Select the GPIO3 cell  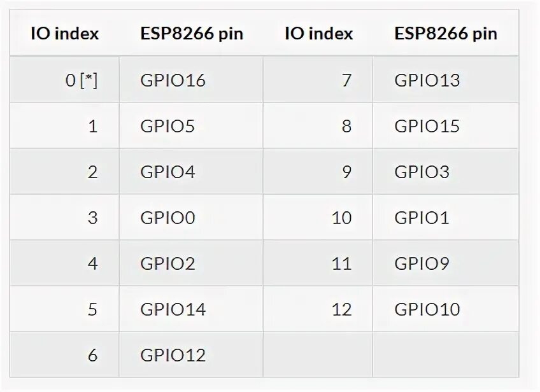pos(445,171)
